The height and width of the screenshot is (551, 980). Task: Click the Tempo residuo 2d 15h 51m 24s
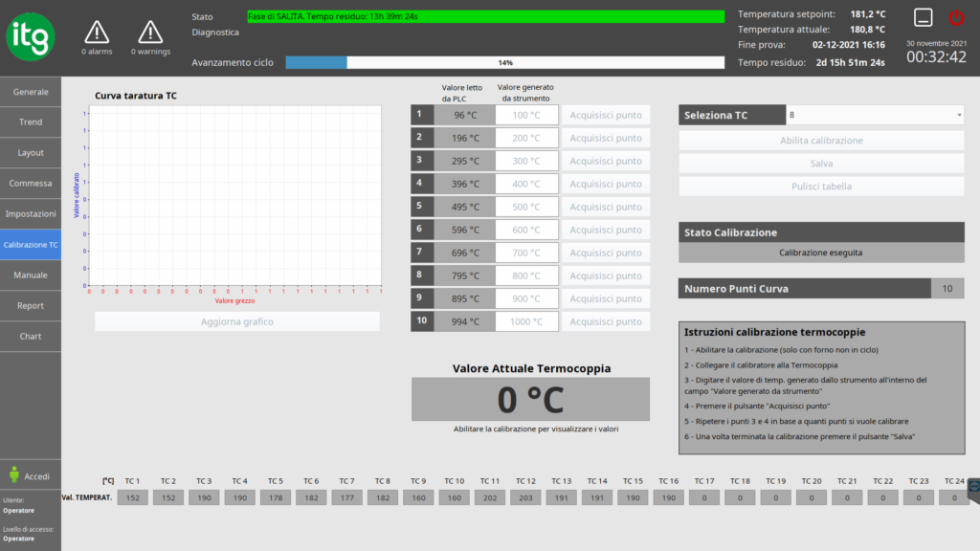click(x=851, y=62)
